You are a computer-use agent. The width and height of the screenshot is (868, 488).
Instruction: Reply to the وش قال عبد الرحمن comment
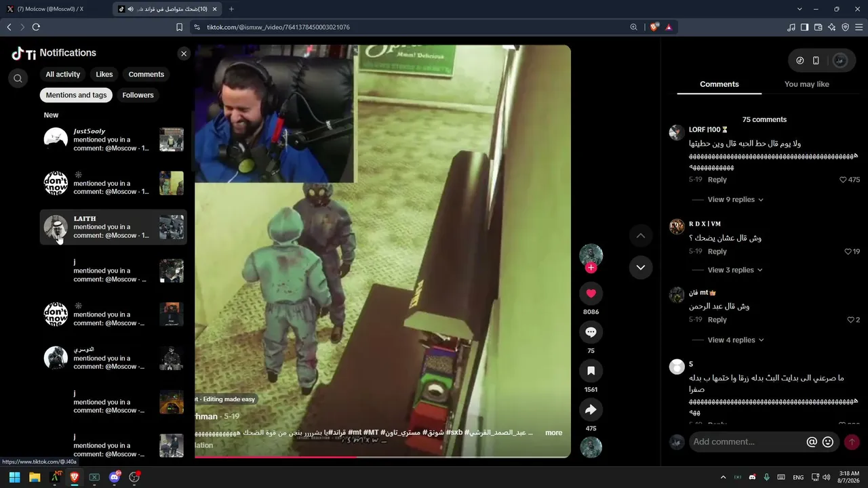pos(717,320)
